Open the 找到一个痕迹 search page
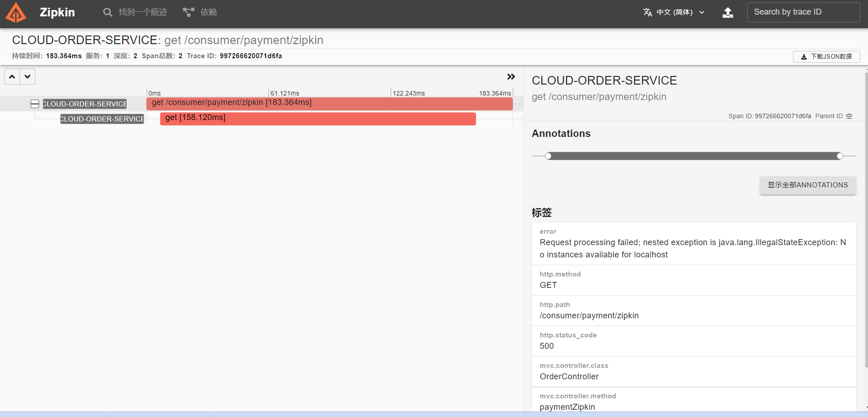 pos(135,12)
